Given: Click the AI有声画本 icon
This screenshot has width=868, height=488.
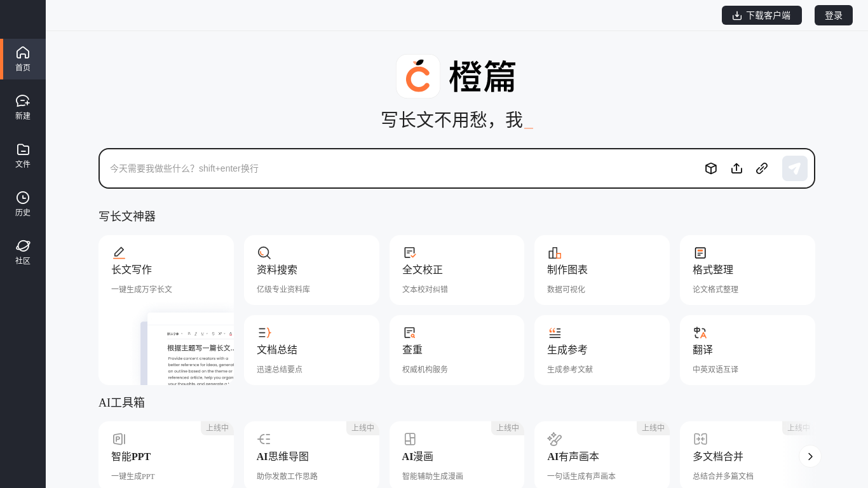Looking at the screenshot, I should click(555, 439).
